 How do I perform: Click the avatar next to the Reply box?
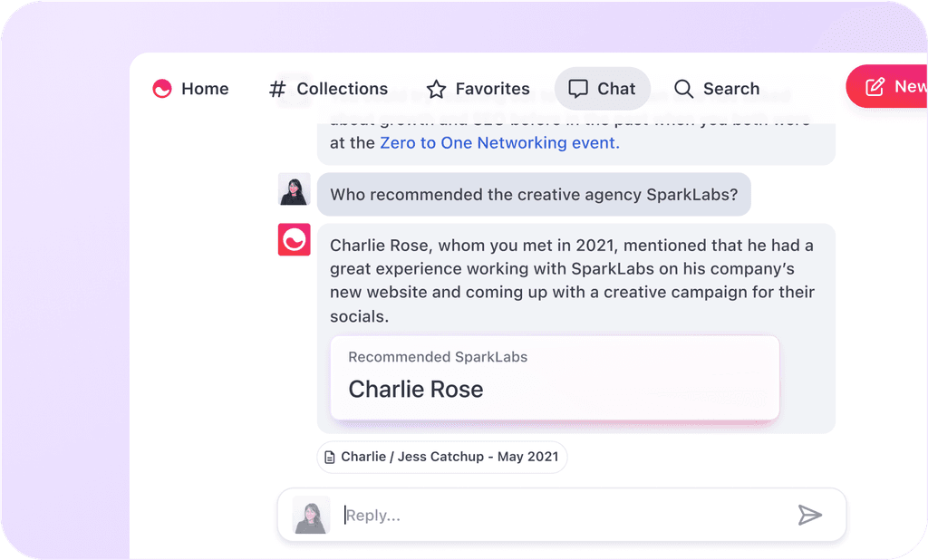pyautogui.click(x=311, y=515)
